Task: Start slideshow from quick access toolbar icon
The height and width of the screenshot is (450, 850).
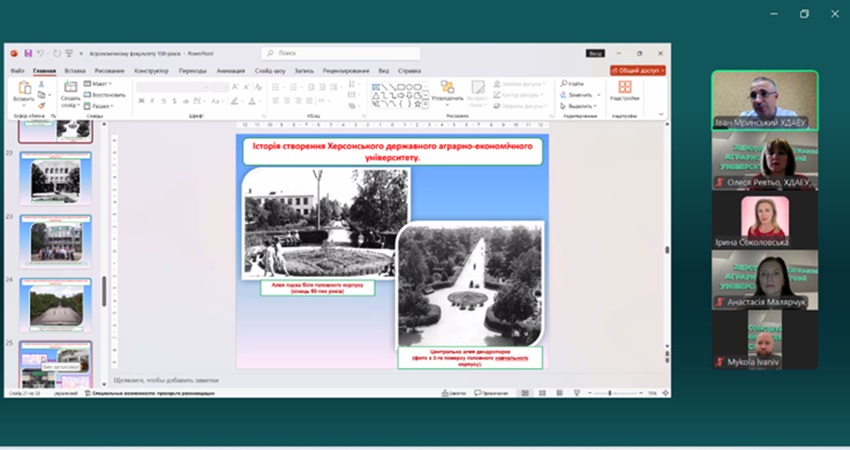Action: tap(69, 53)
